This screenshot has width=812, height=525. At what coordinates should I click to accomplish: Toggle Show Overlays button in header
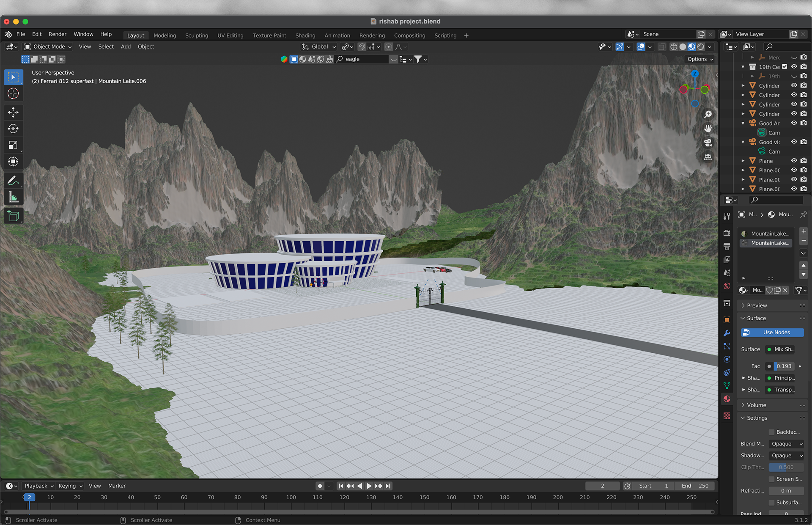point(641,47)
